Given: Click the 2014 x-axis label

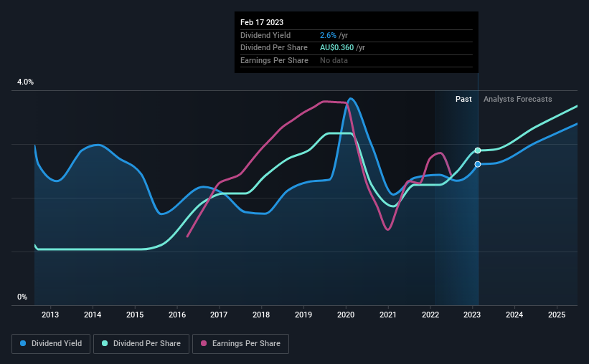Looking at the screenshot, I should point(93,315).
